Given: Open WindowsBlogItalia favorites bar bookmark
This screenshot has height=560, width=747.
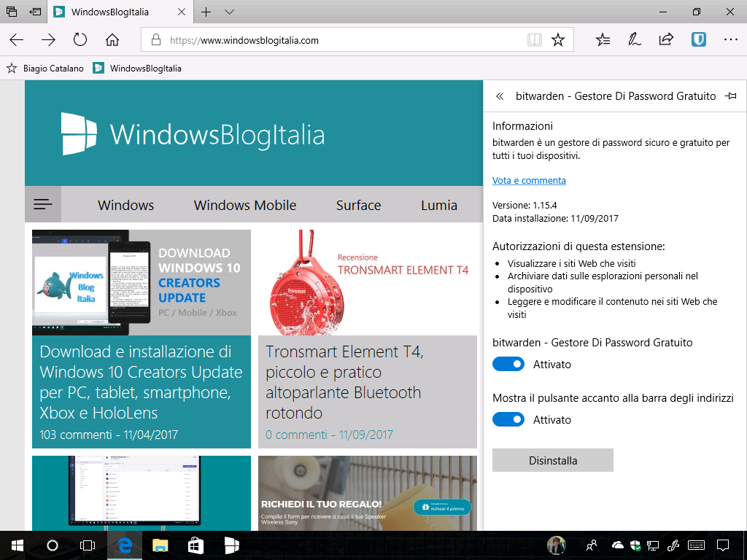Looking at the screenshot, I should pos(137,69).
